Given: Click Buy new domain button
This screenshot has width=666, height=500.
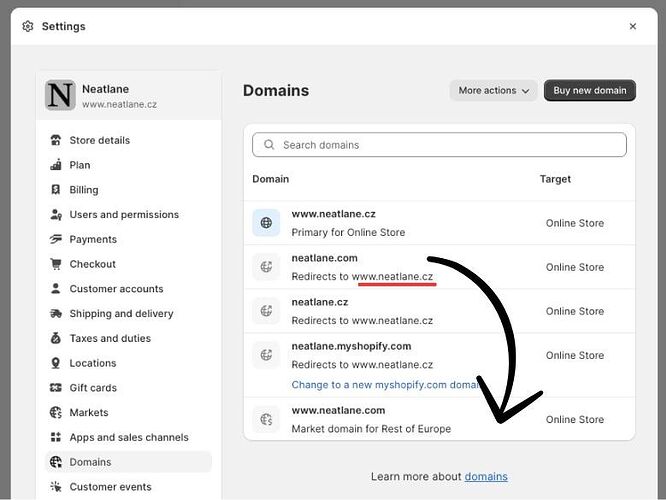Looking at the screenshot, I should pos(590,90).
